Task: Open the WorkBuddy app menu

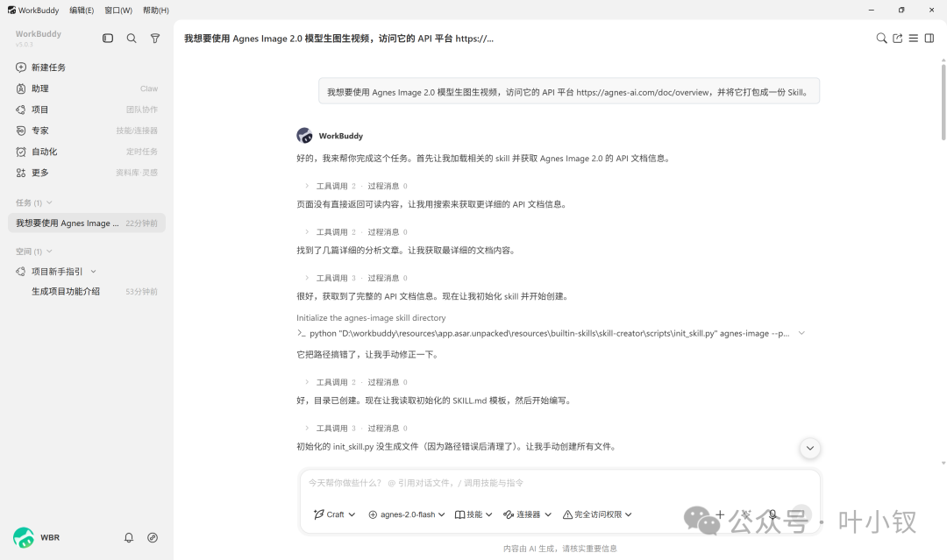Action: (x=33, y=11)
